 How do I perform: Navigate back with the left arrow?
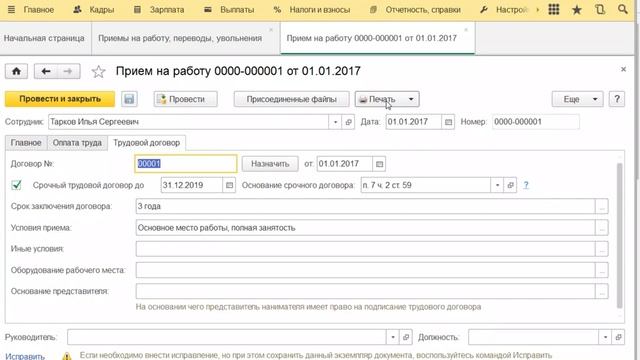point(46,71)
